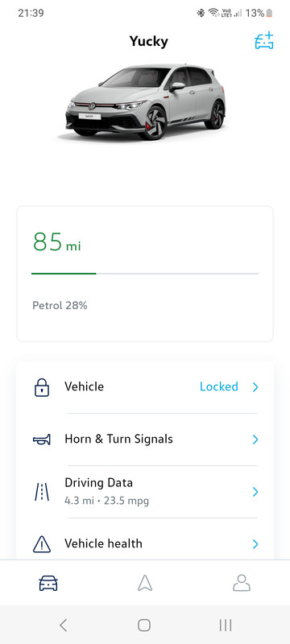Expand Driving Data chevron
Image resolution: width=290 pixels, height=644 pixels.
pyautogui.click(x=255, y=492)
